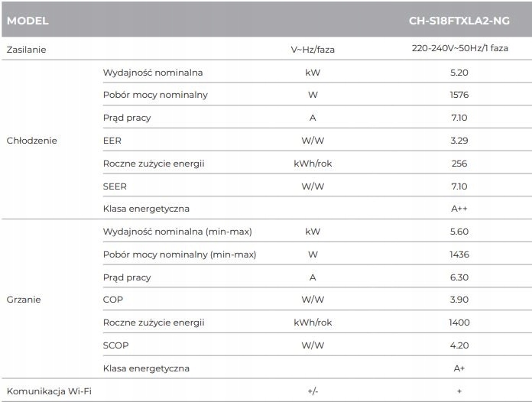Click the Wydajność nominalna (min-max) label
Image resolution: width=532 pixels, height=402 pixels.
177,232
